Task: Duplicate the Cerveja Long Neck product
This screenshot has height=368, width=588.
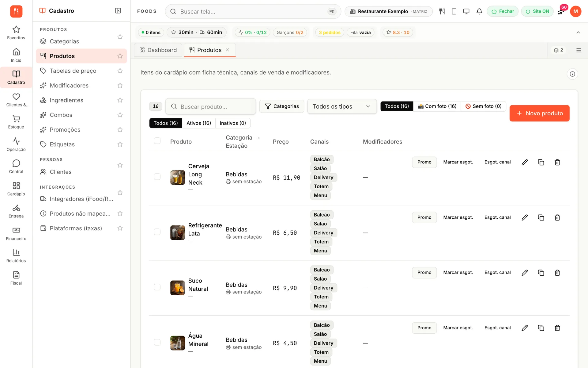Action: 541,162
